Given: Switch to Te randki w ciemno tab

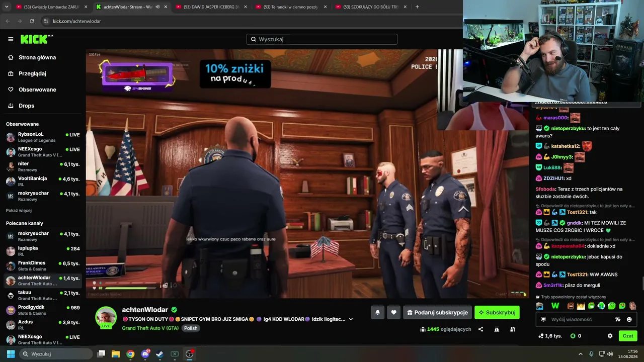Looking at the screenshot, I should (x=291, y=7).
